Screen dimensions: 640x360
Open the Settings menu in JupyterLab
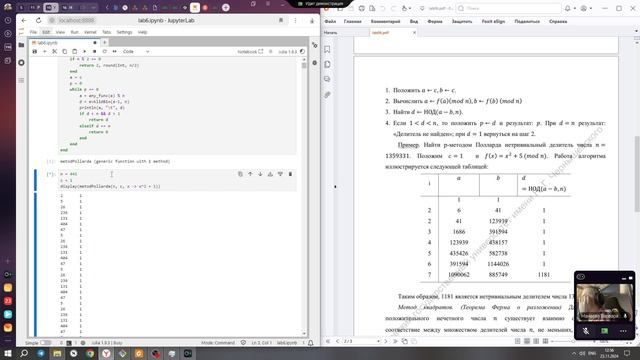click(124, 32)
